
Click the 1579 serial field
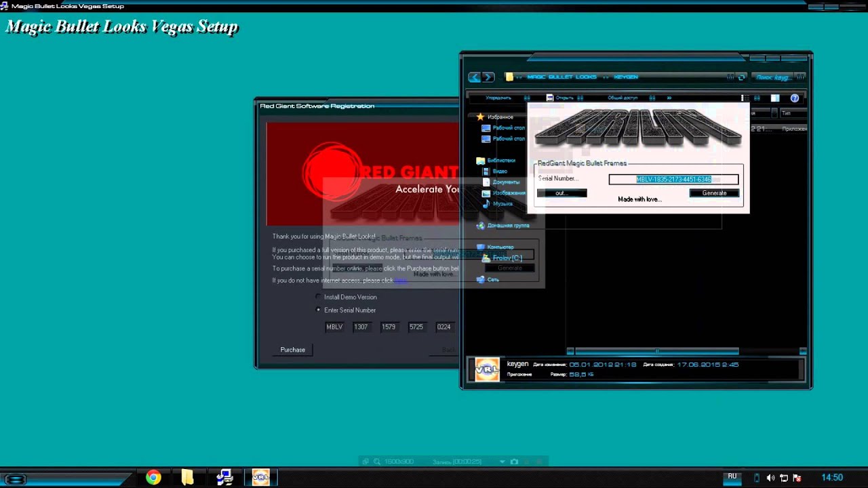pyautogui.click(x=389, y=327)
